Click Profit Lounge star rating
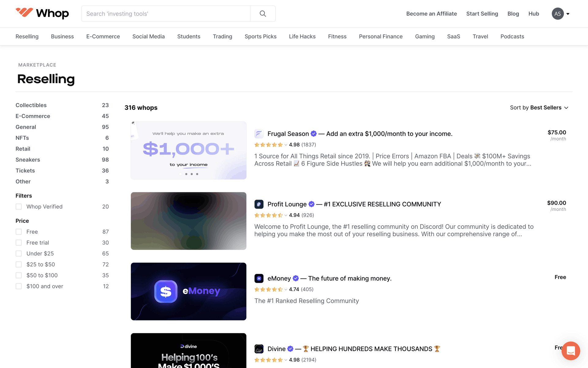This screenshot has height=368, width=588. [269, 215]
